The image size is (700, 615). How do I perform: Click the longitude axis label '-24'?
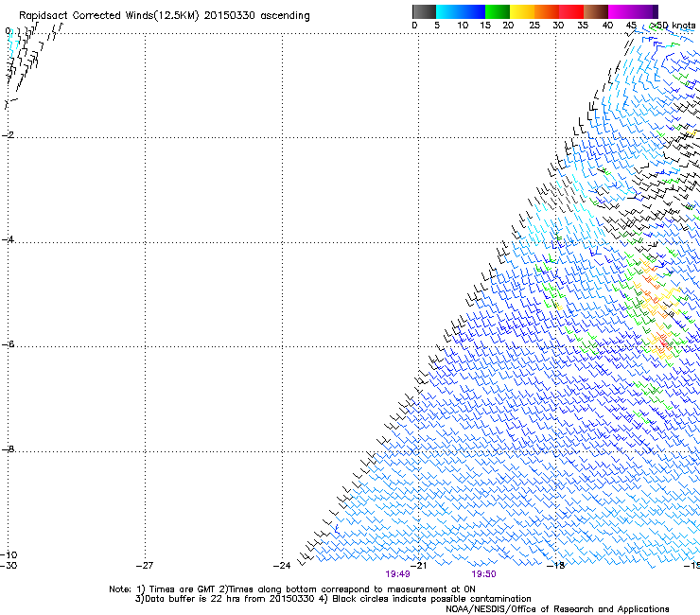point(282,566)
